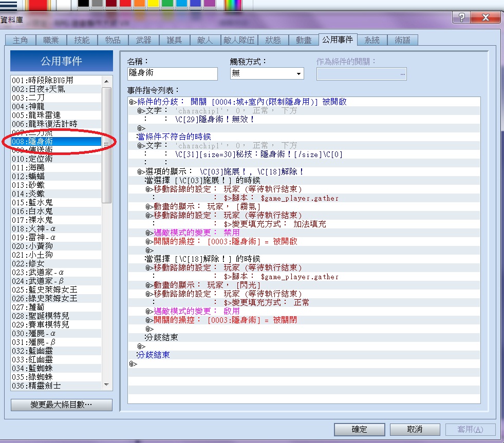Select list entry 002:日夜+天氣
Screen dimensions: 504x443
[56, 89]
